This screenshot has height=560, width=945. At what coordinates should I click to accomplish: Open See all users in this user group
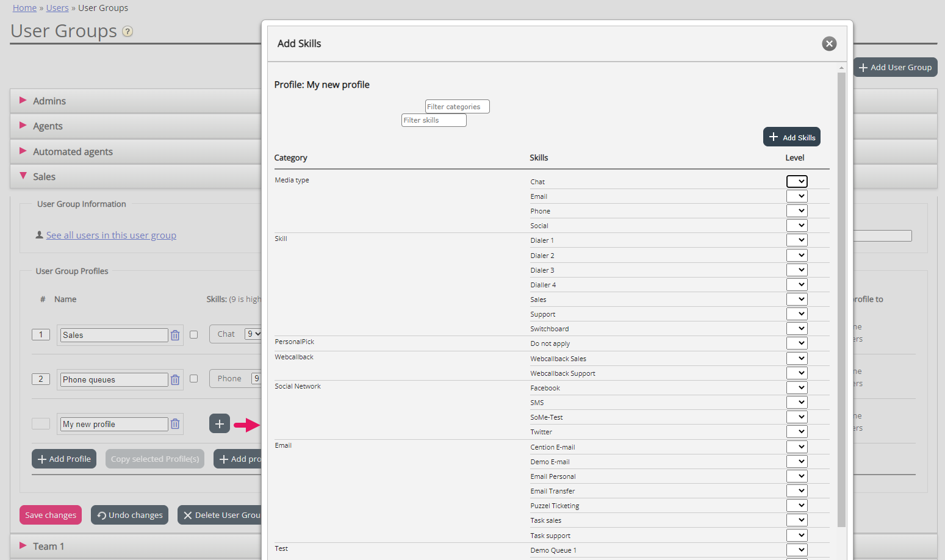tap(111, 235)
